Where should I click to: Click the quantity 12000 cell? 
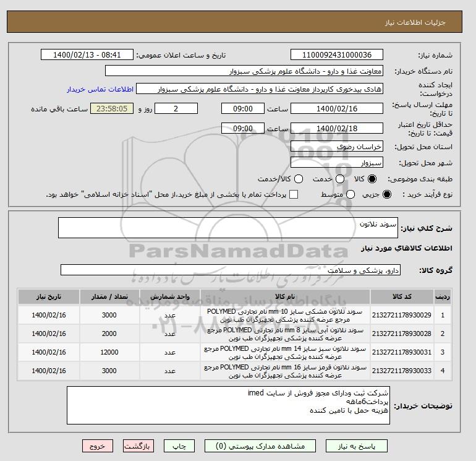point(109,352)
